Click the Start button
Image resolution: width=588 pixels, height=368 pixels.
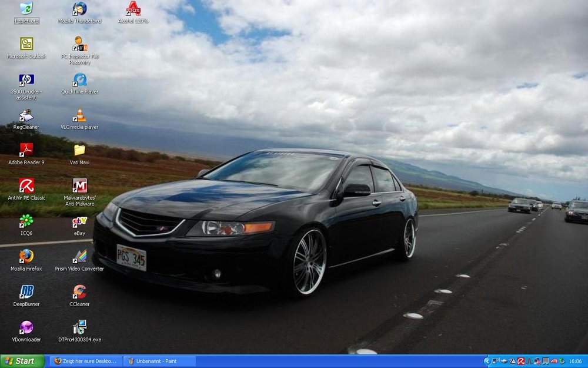click(22, 361)
